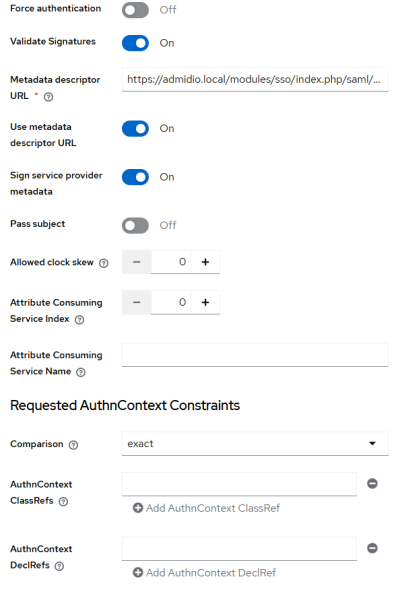Image resolution: width=400 pixels, height=604 pixels.
Task: Turn off Use metadata descriptor URL
Action: 135,129
